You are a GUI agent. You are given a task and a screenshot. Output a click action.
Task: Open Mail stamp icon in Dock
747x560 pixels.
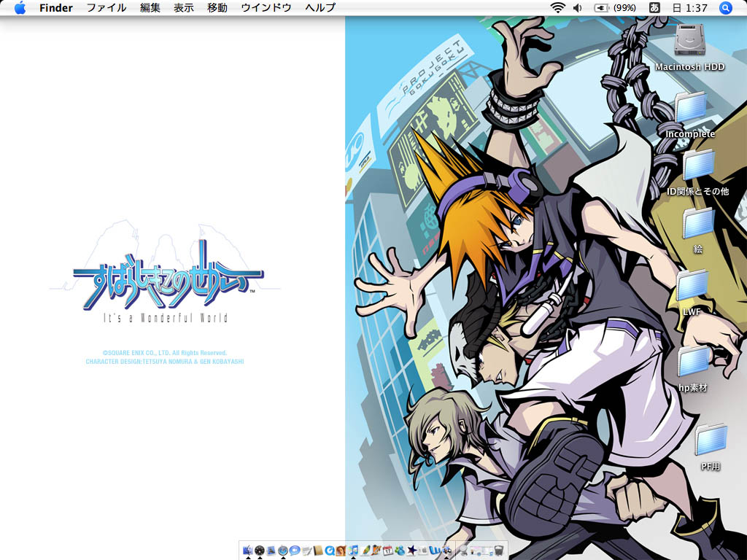pyautogui.click(x=271, y=551)
